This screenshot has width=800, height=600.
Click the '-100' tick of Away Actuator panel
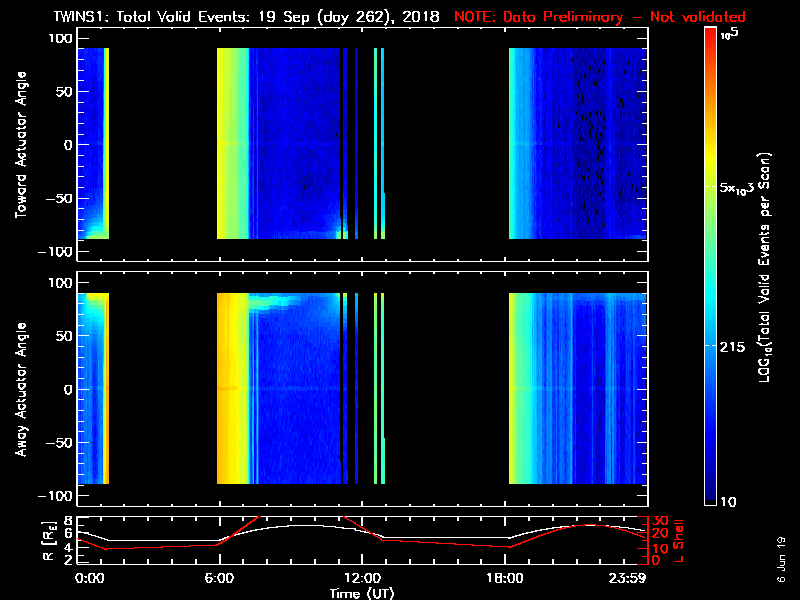coord(56,496)
